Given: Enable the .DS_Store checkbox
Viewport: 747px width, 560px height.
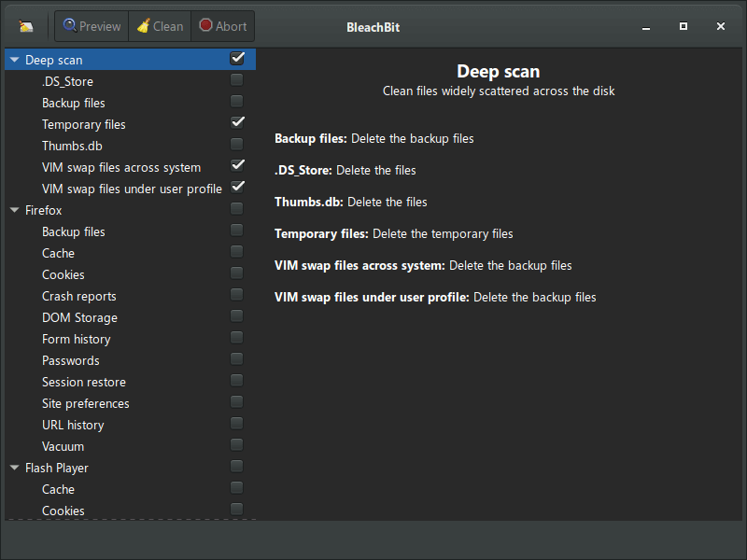Looking at the screenshot, I should pos(236,79).
